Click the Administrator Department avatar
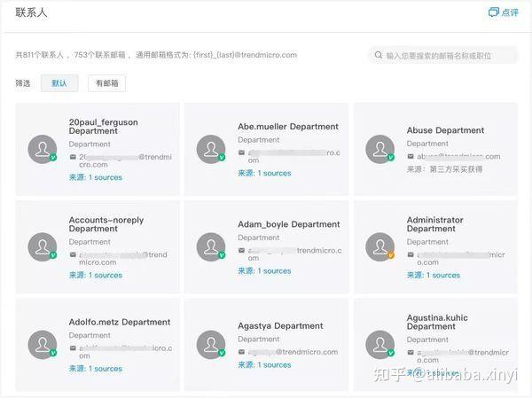532x398 pixels. coord(379,246)
